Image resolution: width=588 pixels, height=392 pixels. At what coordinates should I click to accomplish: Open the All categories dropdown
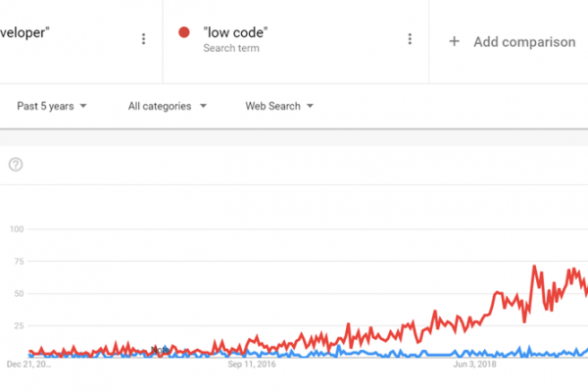click(x=168, y=106)
